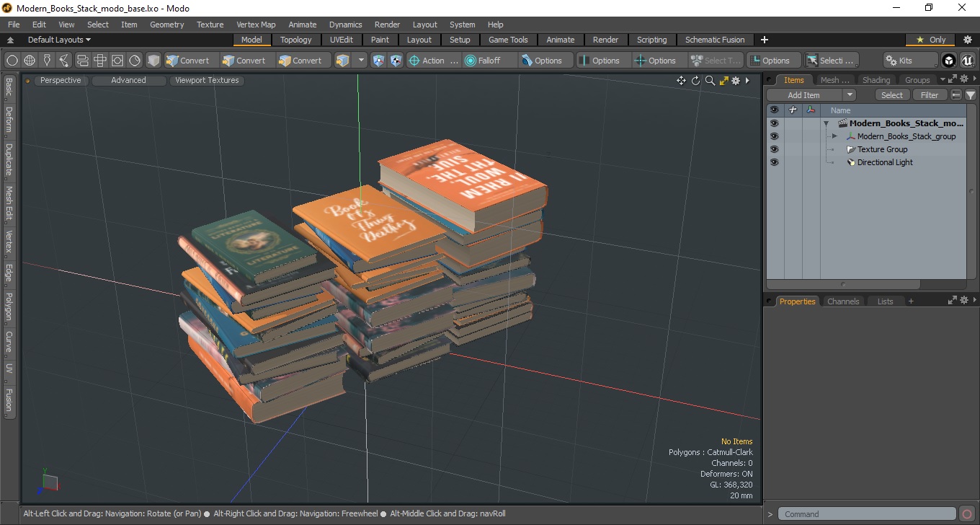This screenshot has height=525, width=980.
Task: Hide the Directional Light item
Action: coord(774,162)
